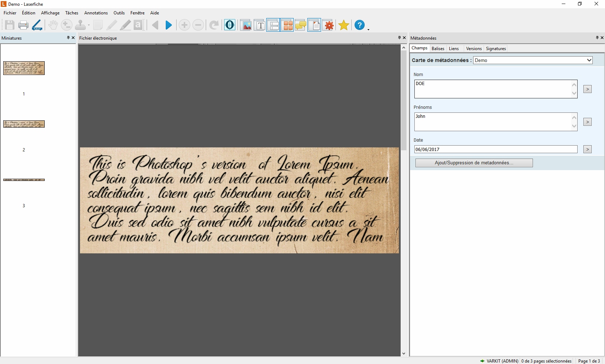Open the blue Help question mark icon
Screen dimensions: 605x364
(x=359, y=25)
